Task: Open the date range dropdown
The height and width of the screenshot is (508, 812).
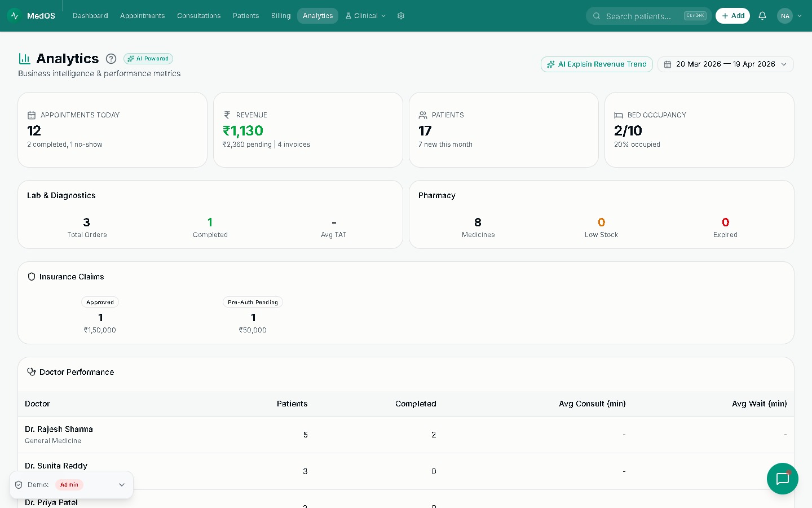Action: (x=726, y=64)
